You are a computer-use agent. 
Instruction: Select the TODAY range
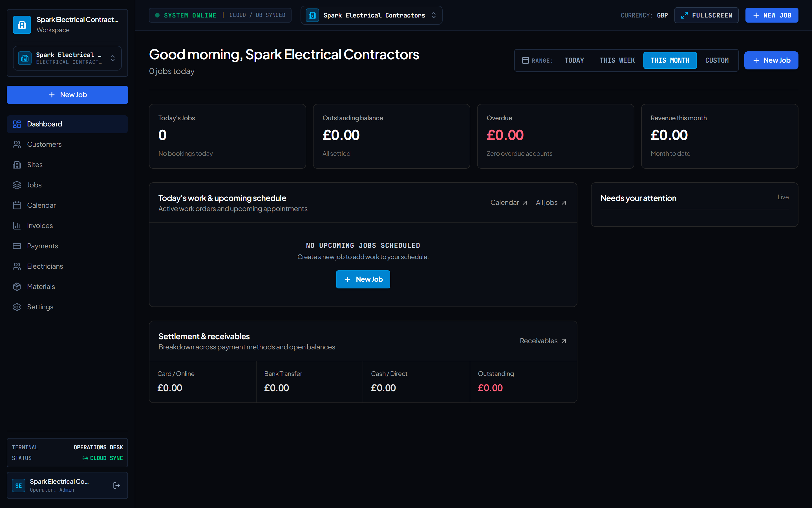point(574,60)
